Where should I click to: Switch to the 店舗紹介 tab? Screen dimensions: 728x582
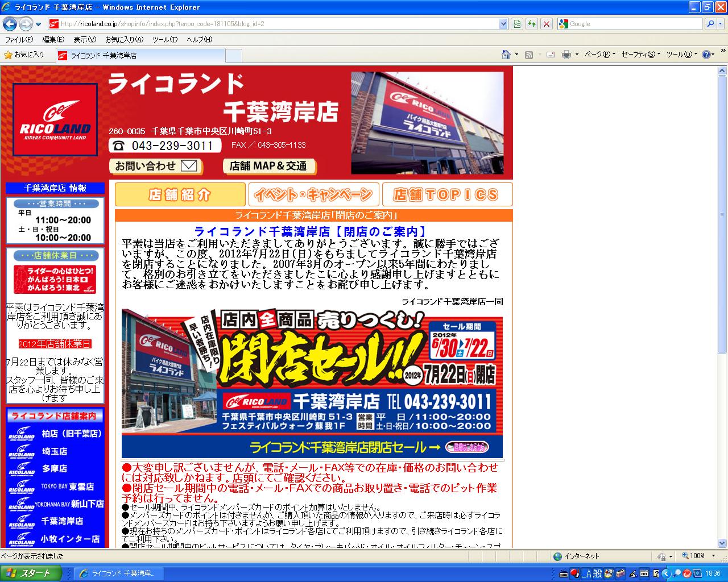click(180, 194)
